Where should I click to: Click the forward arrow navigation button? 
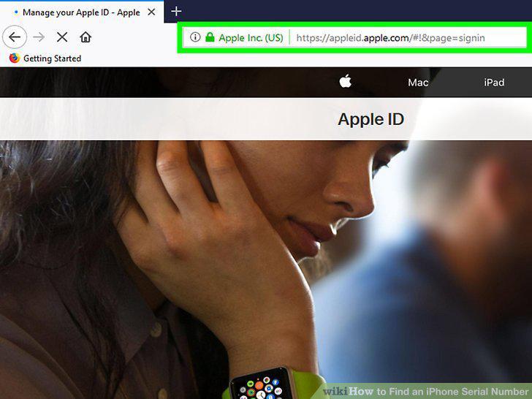(x=39, y=37)
